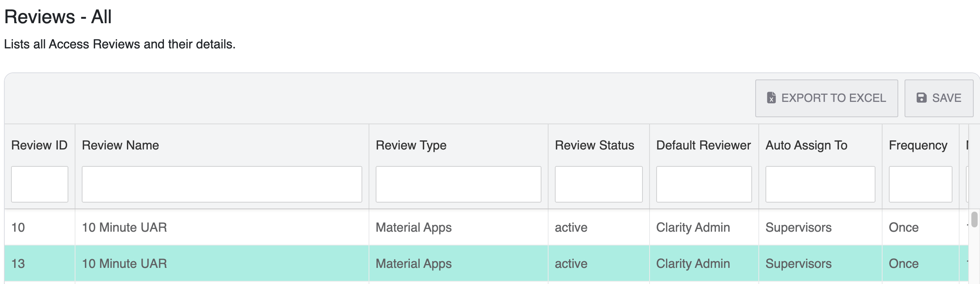The height and width of the screenshot is (284, 980).
Task: Click the Excel file icon on export button
Action: click(x=771, y=98)
